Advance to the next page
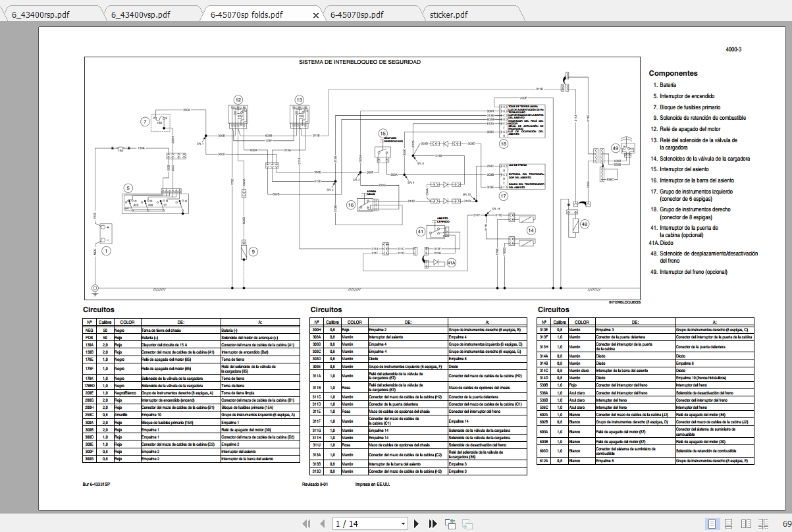Screen dimensions: 792x532 point(416,523)
